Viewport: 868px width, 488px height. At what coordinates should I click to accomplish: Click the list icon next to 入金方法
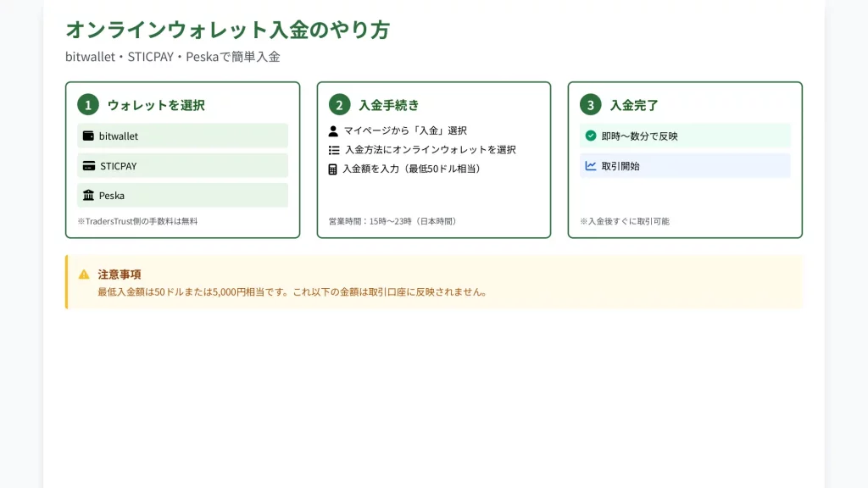333,150
